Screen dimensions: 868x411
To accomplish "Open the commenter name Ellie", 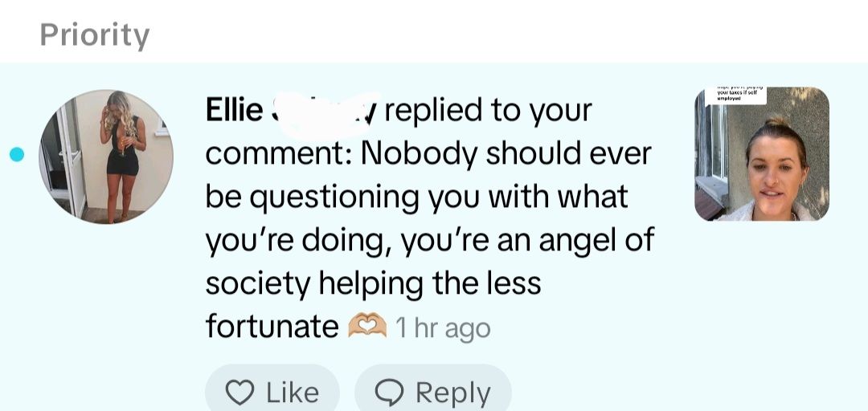I will tap(234, 110).
